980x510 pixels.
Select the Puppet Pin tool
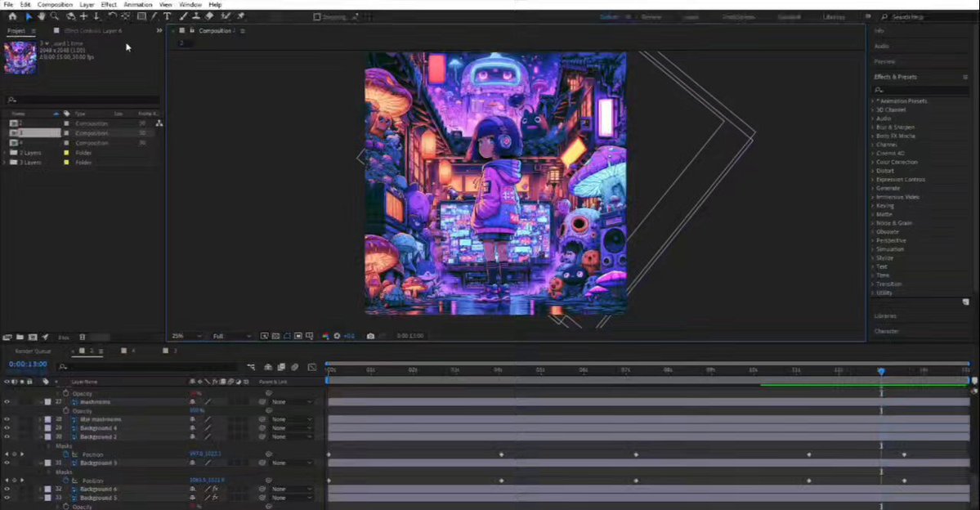(240, 16)
